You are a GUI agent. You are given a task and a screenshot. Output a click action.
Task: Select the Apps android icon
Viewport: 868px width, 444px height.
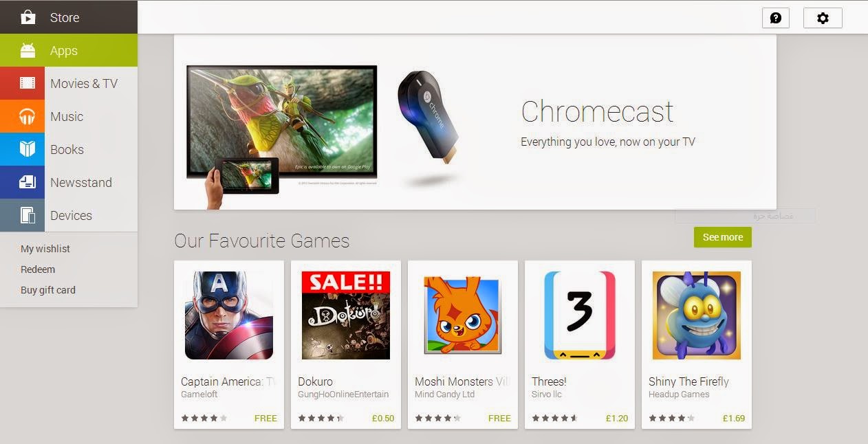point(28,50)
